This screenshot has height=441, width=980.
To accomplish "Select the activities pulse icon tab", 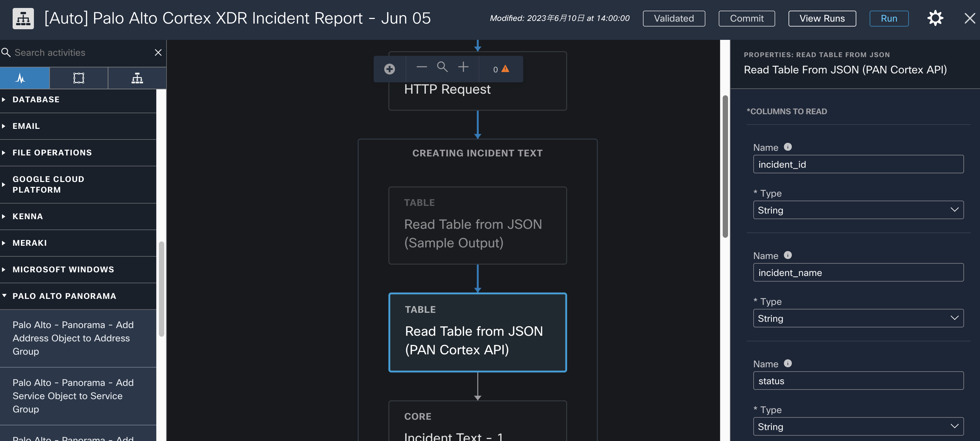I will [x=24, y=78].
